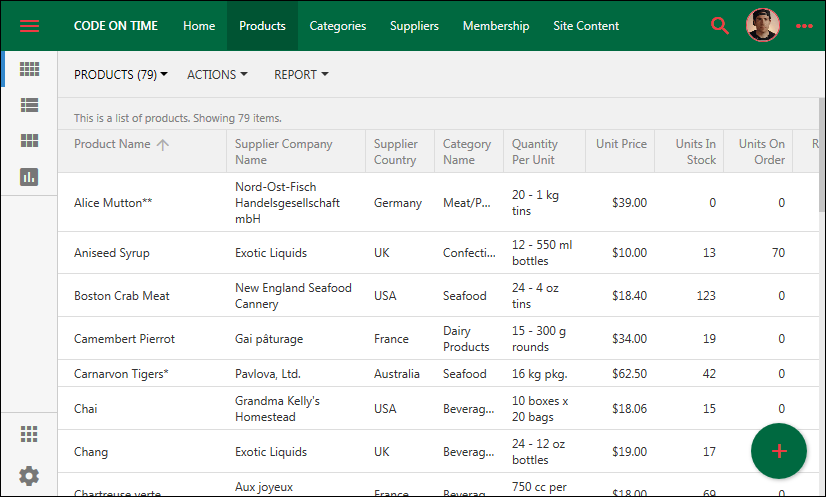Click the vertical scrollbar thumb
Screen dimensions: 826x497
tap(822, 154)
